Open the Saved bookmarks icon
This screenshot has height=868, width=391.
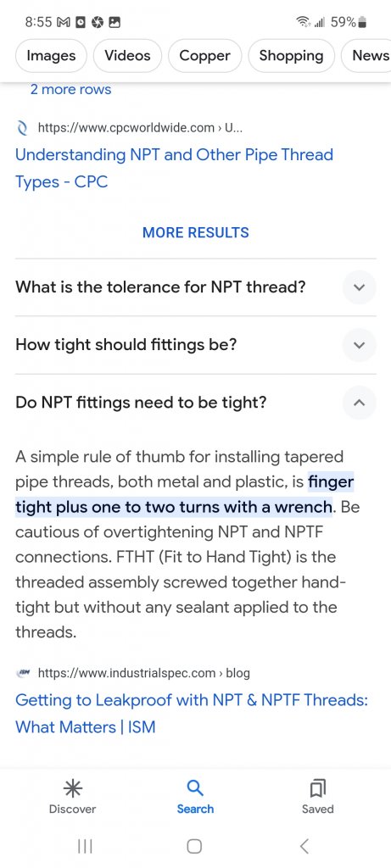[318, 787]
